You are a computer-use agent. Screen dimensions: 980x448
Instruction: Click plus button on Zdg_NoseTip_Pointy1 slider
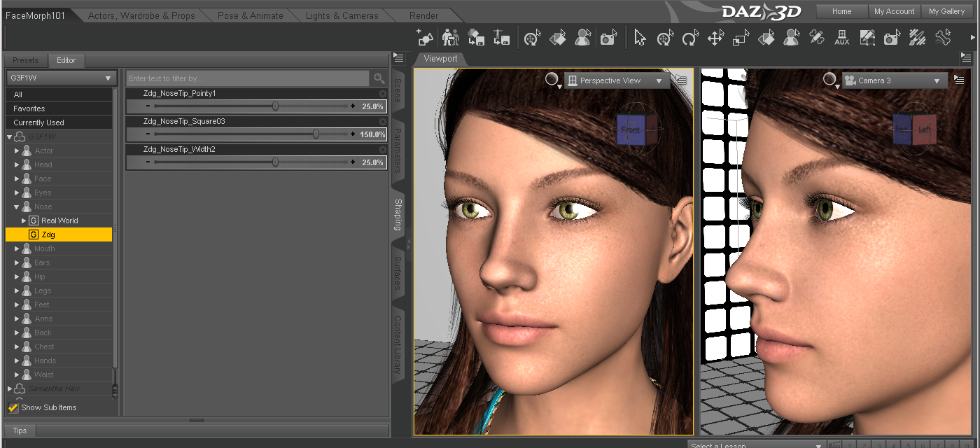pyautogui.click(x=353, y=106)
